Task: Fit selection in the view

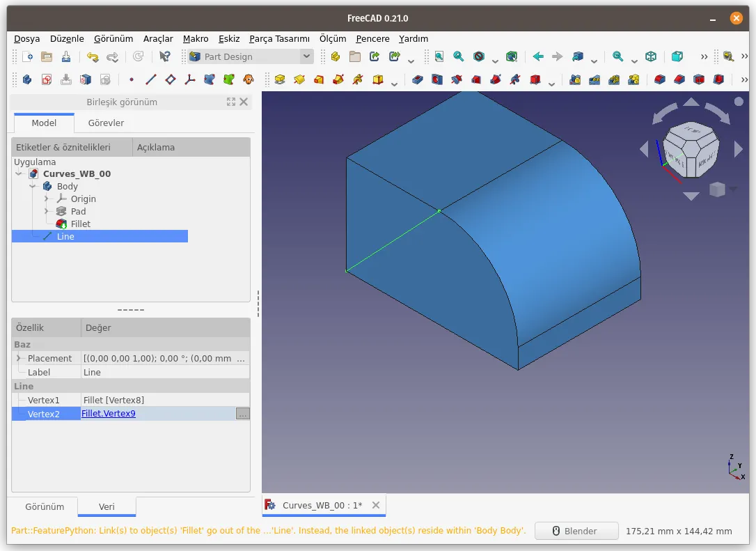Action: click(459, 57)
